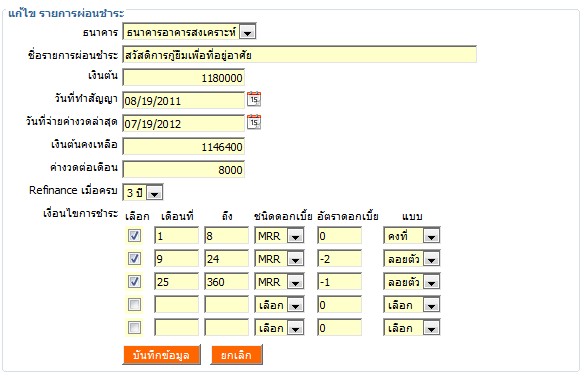Viewport: 584px width, 379px height.
Task: Click the principal field containing 1180000
Action: click(184, 78)
